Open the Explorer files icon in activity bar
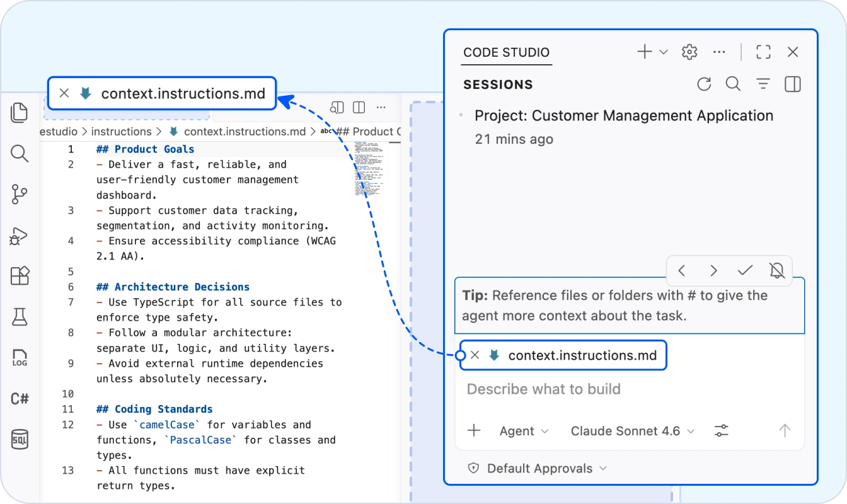Viewport: 847px width, 504px height. pyautogui.click(x=20, y=113)
